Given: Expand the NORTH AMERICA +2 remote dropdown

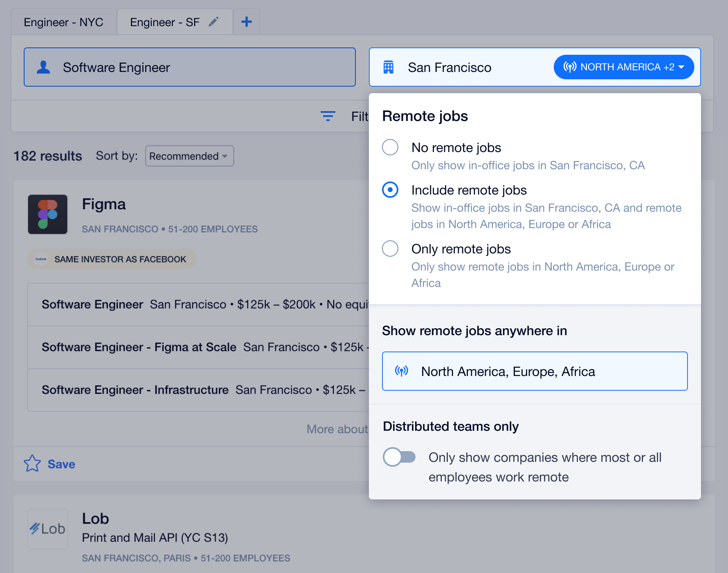Looking at the screenshot, I should pyautogui.click(x=624, y=67).
